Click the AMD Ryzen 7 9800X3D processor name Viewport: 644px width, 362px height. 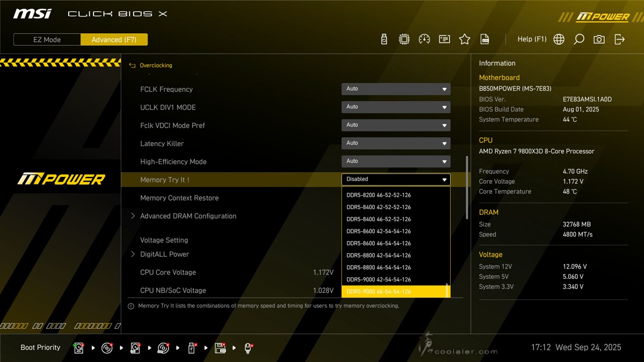pyautogui.click(x=537, y=151)
